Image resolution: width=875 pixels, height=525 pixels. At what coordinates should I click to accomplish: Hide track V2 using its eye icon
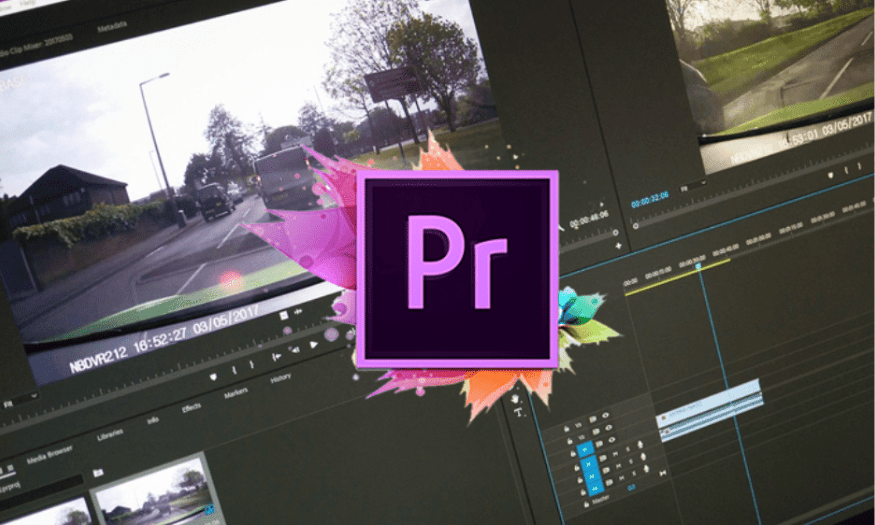pos(608,428)
